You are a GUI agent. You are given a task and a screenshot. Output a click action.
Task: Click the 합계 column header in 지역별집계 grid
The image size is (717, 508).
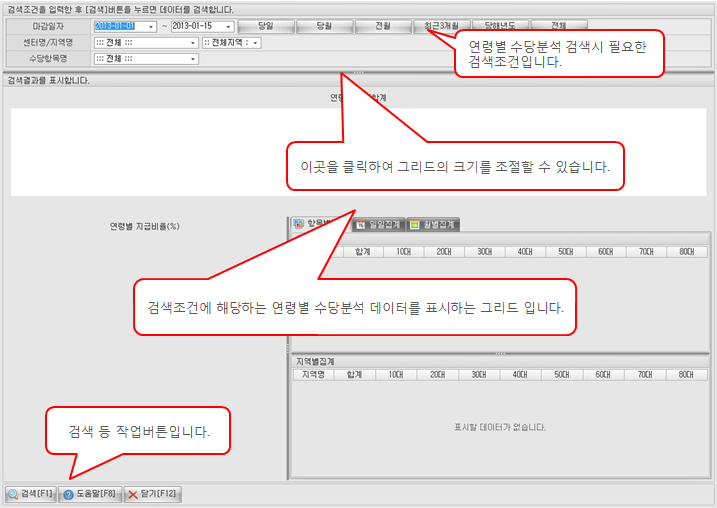(354, 374)
